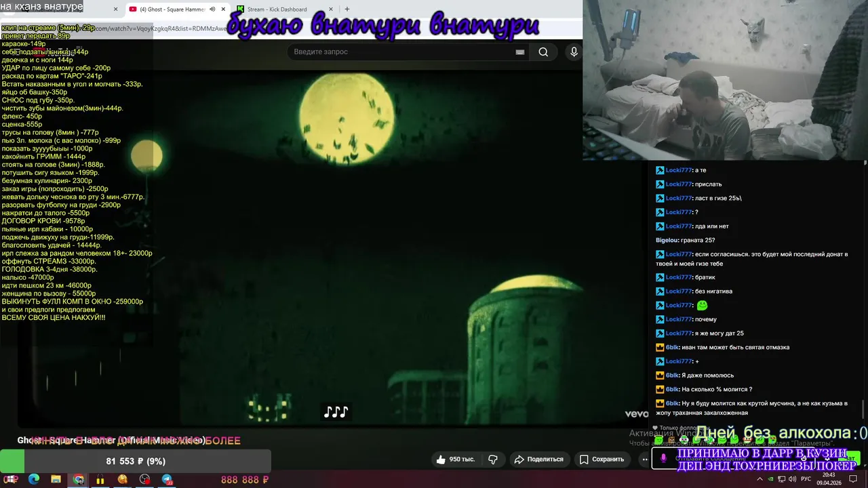This screenshot has width=868, height=488.
Task: Switch to the Ghost - Square Hammer tab
Action: coord(176,9)
